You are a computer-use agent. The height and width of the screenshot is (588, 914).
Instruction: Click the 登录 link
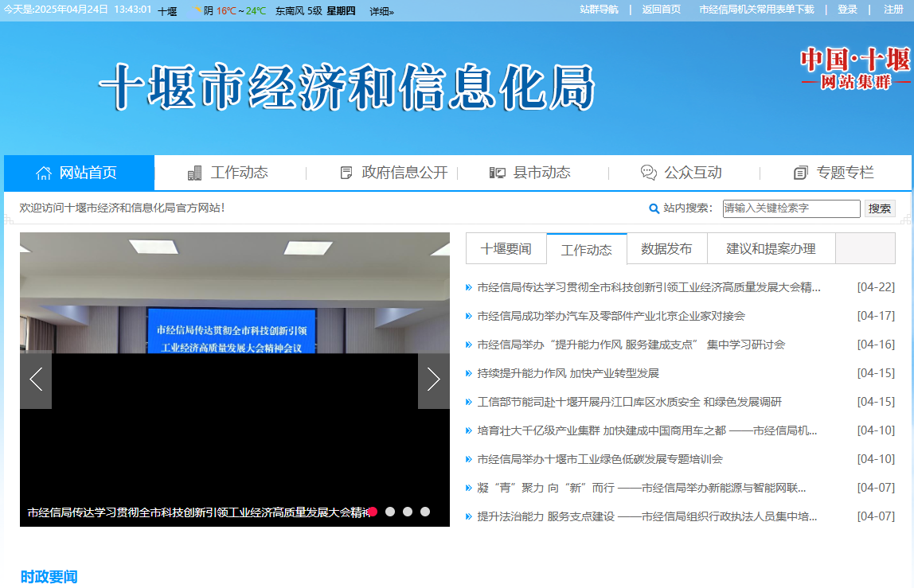[x=848, y=10]
